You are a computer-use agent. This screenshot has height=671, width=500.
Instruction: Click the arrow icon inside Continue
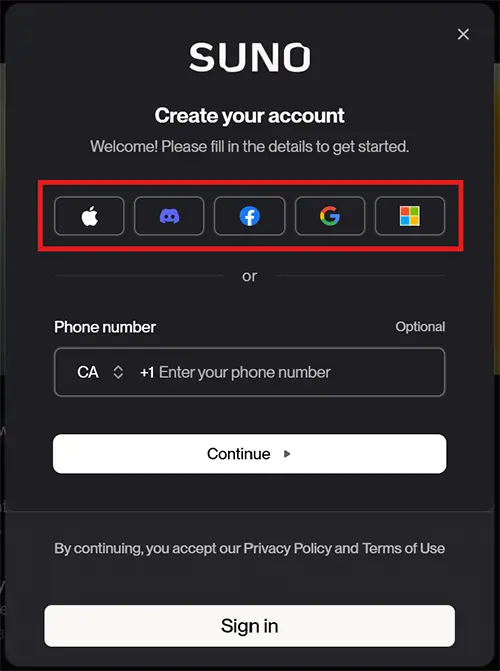click(287, 454)
